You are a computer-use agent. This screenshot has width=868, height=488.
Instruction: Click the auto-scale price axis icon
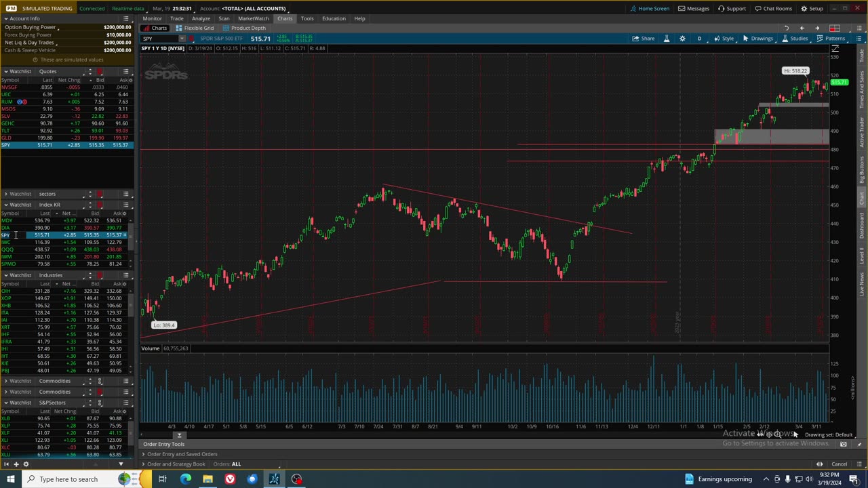point(835,49)
